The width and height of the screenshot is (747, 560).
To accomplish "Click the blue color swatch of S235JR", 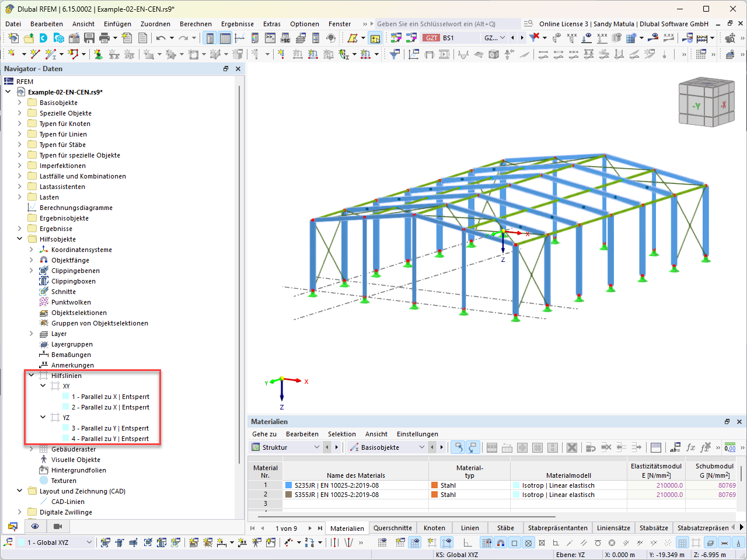I will click(288, 485).
